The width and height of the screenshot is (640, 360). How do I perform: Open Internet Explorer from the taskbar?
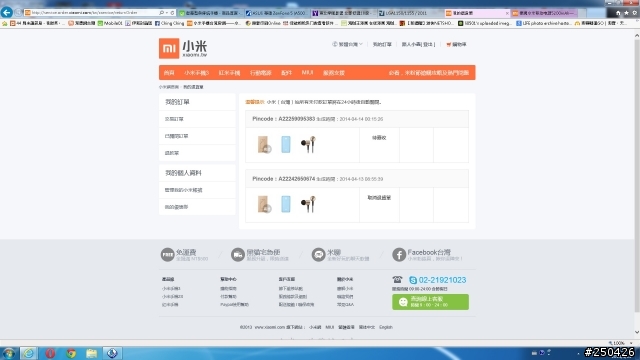coord(29,353)
